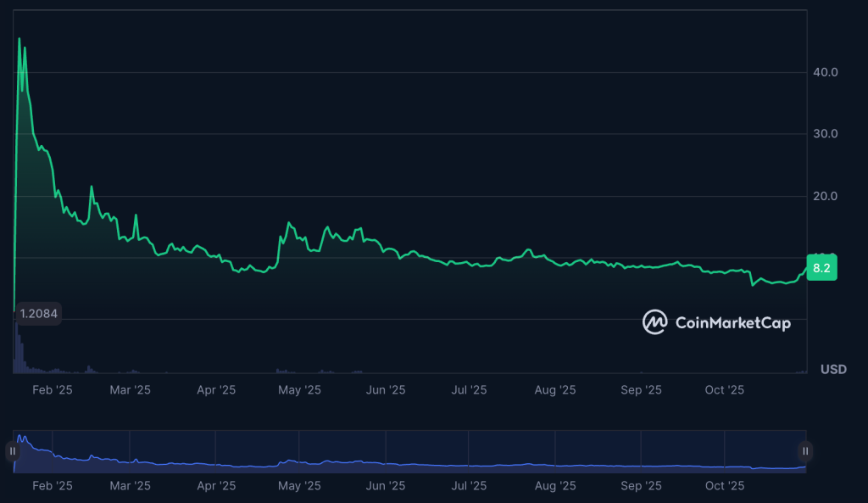Click the highest peak of the price line
The width and height of the screenshot is (868, 503).
pos(19,38)
